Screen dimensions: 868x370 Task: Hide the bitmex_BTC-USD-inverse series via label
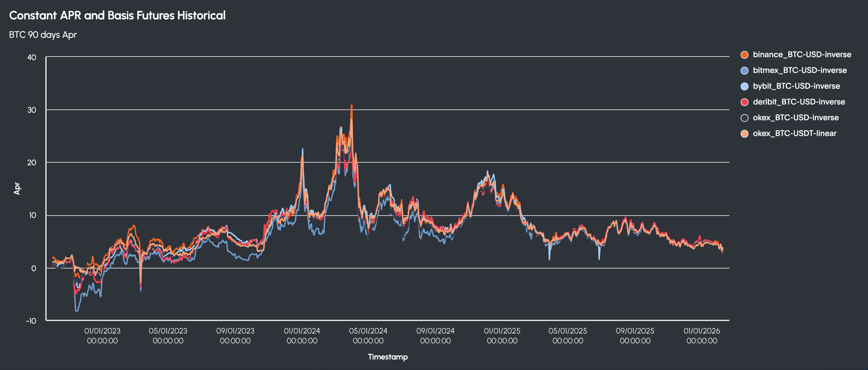[x=800, y=71]
